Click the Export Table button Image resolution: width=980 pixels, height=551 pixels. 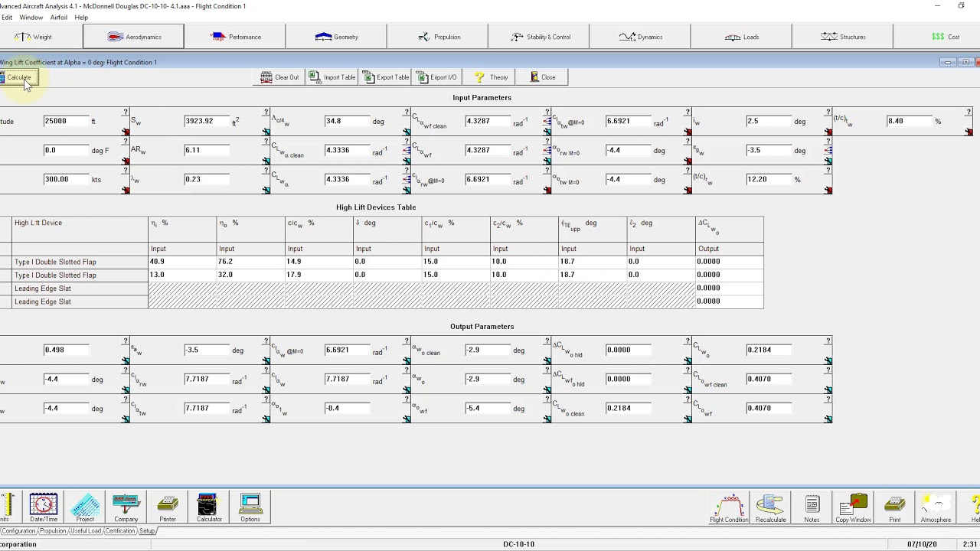[386, 77]
